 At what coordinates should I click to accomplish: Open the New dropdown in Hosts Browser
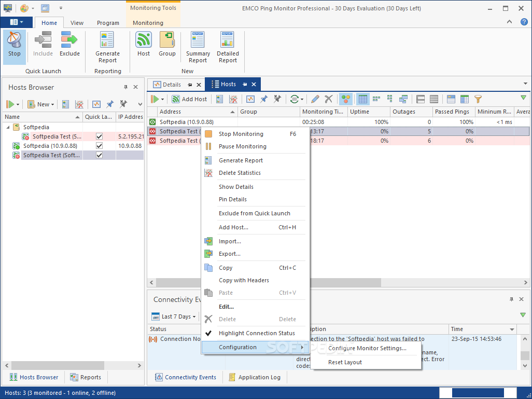[x=41, y=104]
